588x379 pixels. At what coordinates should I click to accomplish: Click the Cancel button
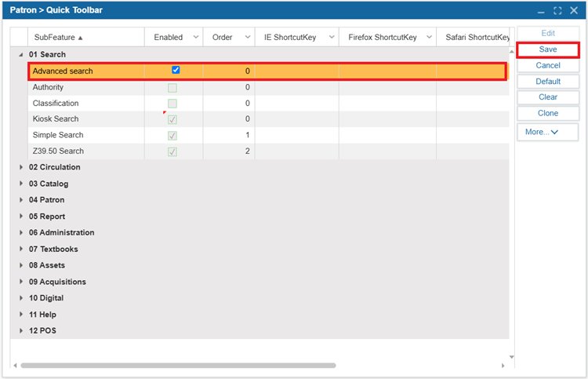pos(547,65)
